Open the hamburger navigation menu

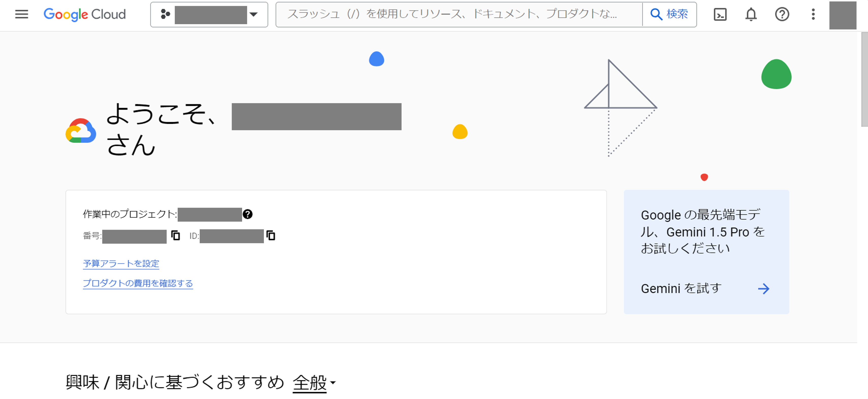pyautogui.click(x=22, y=14)
